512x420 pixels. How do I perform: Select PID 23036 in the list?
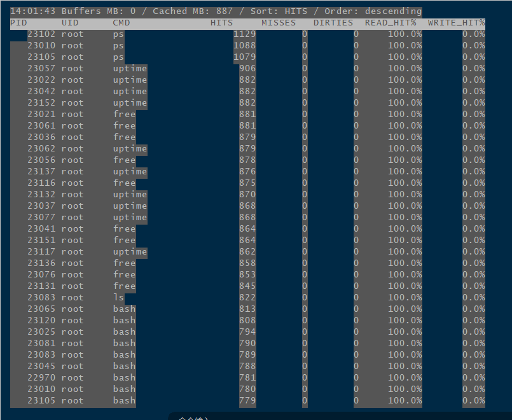pos(41,137)
